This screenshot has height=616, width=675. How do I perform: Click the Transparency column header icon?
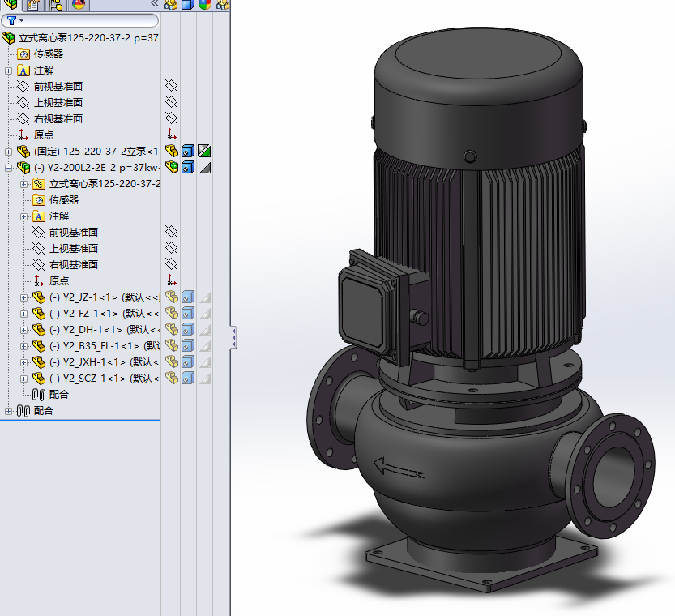[x=222, y=4]
